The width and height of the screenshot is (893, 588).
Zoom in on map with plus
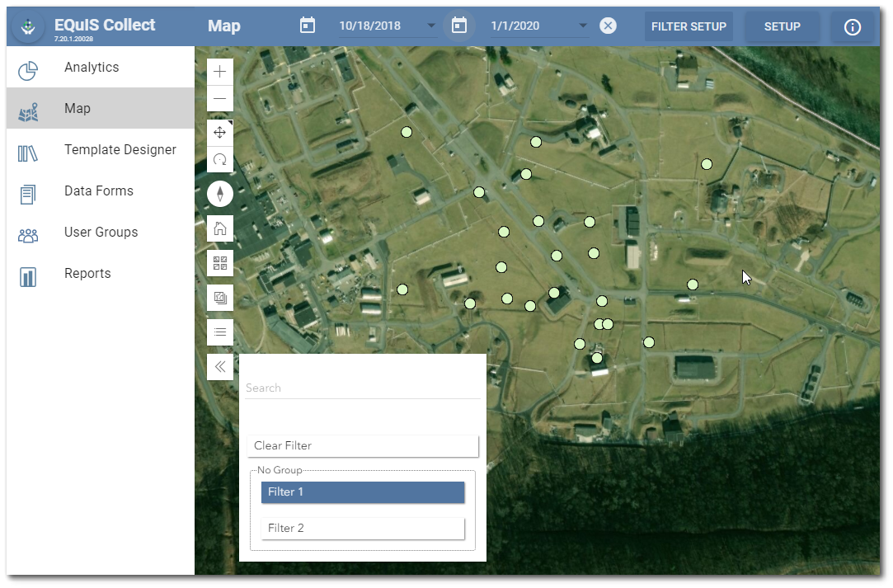(220, 72)
